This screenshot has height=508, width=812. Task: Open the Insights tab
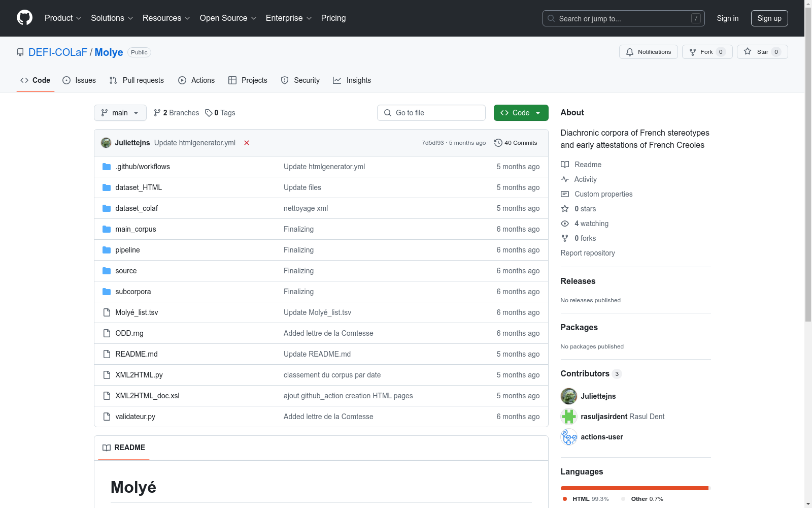click(x=352, y=80)
